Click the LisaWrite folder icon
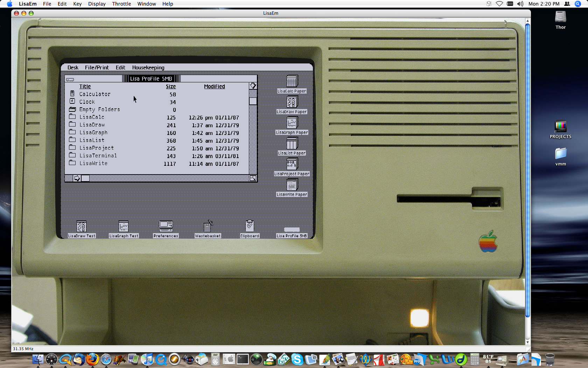The width and height of the screenshot is (588, 368). point(72,163)
